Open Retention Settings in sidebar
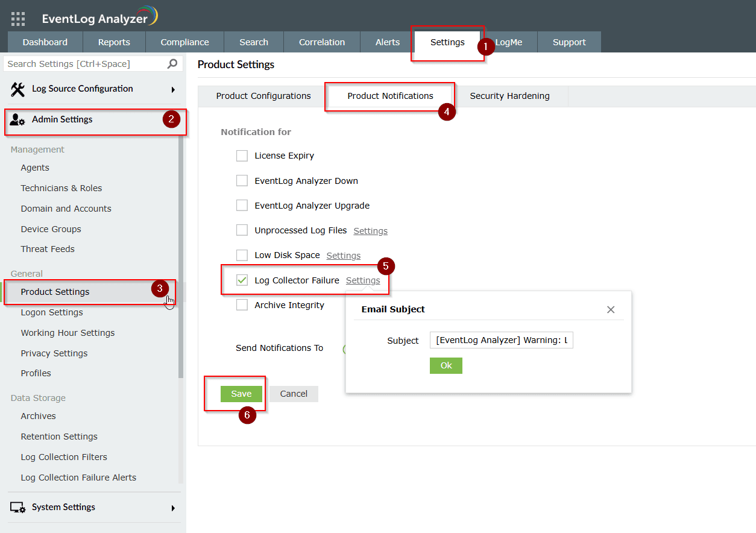This screenshot has height=533, width=756. [x=59, y=437]
